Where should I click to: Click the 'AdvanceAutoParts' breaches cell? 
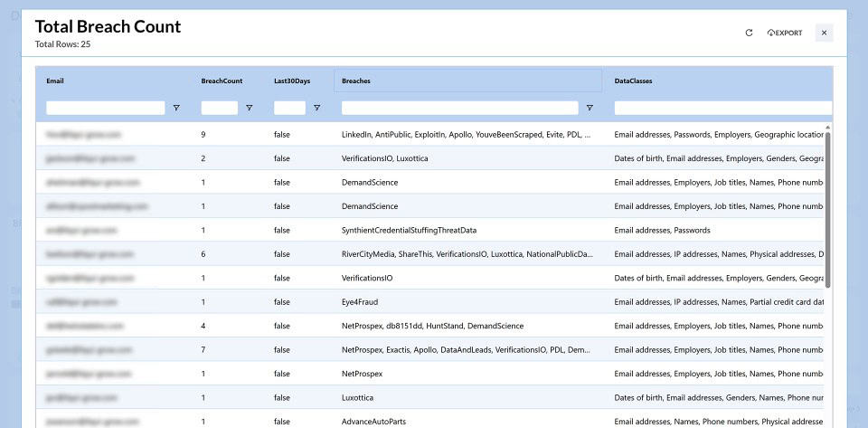coord(373,422)
